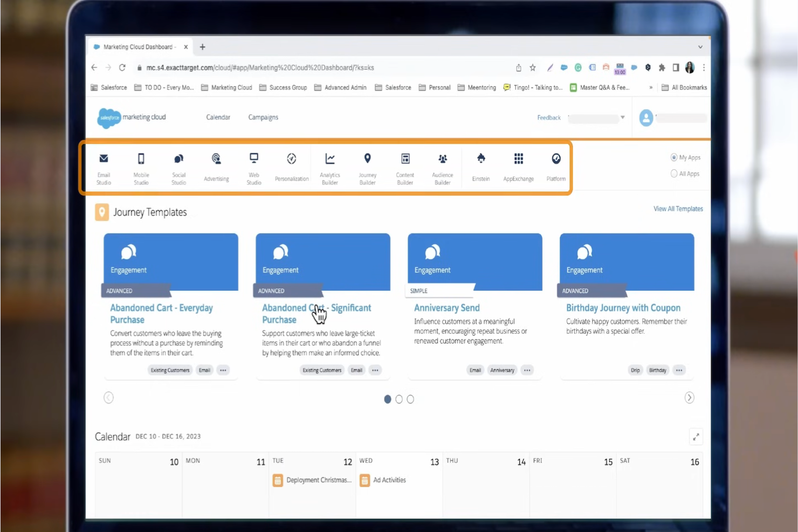Image resolution: width=798 pixels, height=532 pixels.
Task: Click View All Templates link
Action: pyautogui.click(x=678, y=209)
